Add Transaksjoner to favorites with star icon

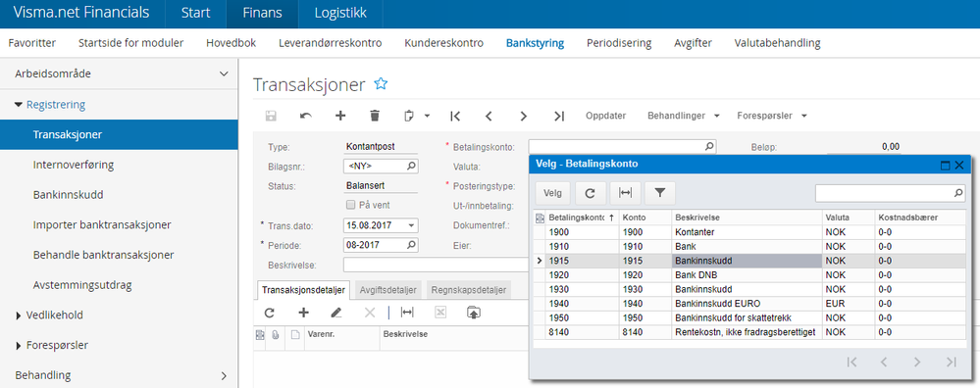(381, 83)
